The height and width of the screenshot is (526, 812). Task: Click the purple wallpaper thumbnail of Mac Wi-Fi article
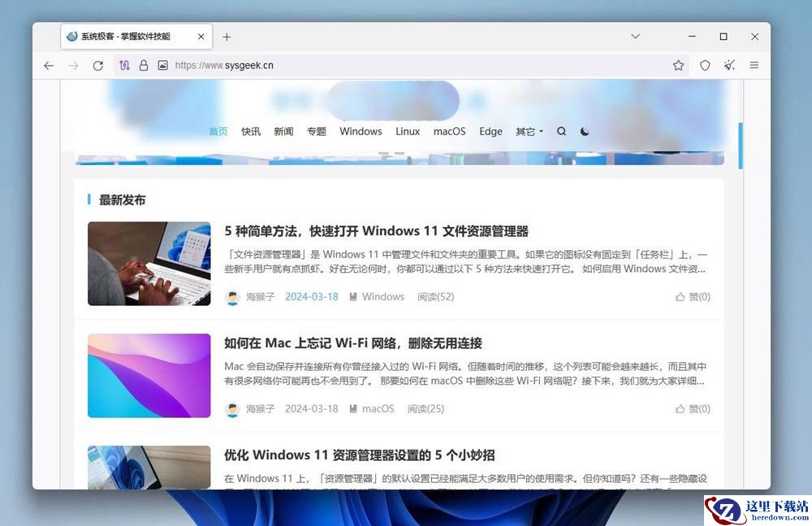[x=149, y=375]
